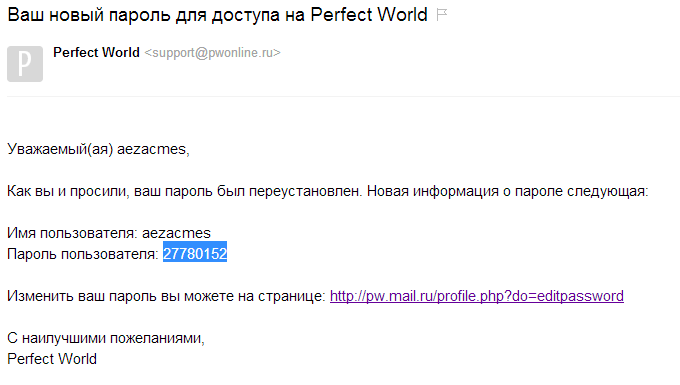Click the closing line С наилучшими пожеланиями
680x385 pixels.
106,338
